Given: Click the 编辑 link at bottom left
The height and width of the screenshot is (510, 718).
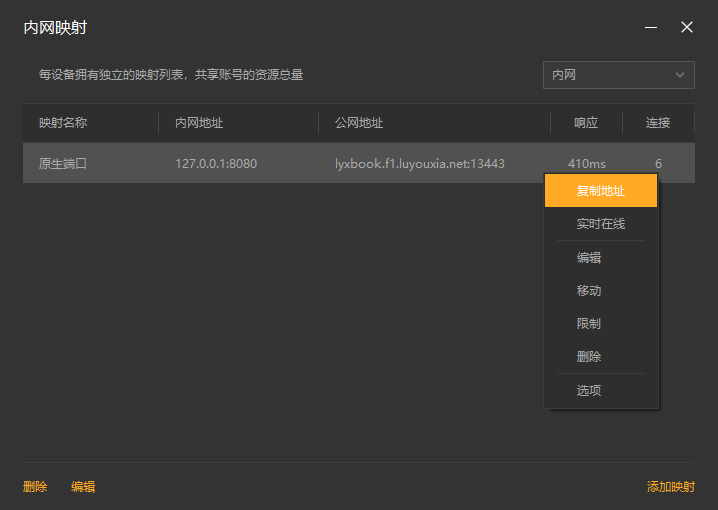Looking at the screenshot, I should 83,487.
